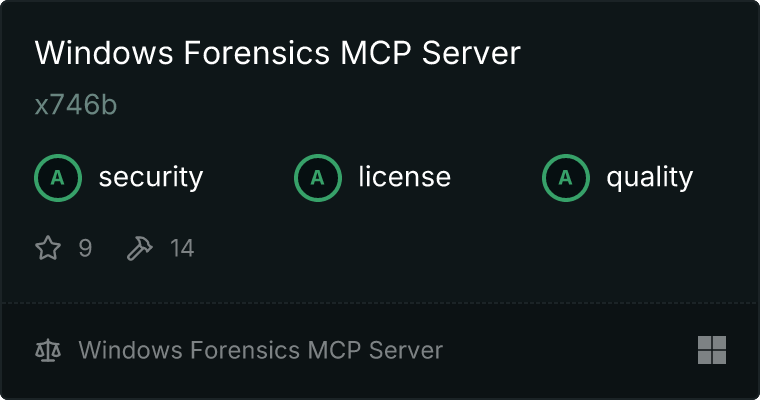
Task: Open the Windows Forensics MCP Server title
Action: pyautogui.click(x=278, y=52)
